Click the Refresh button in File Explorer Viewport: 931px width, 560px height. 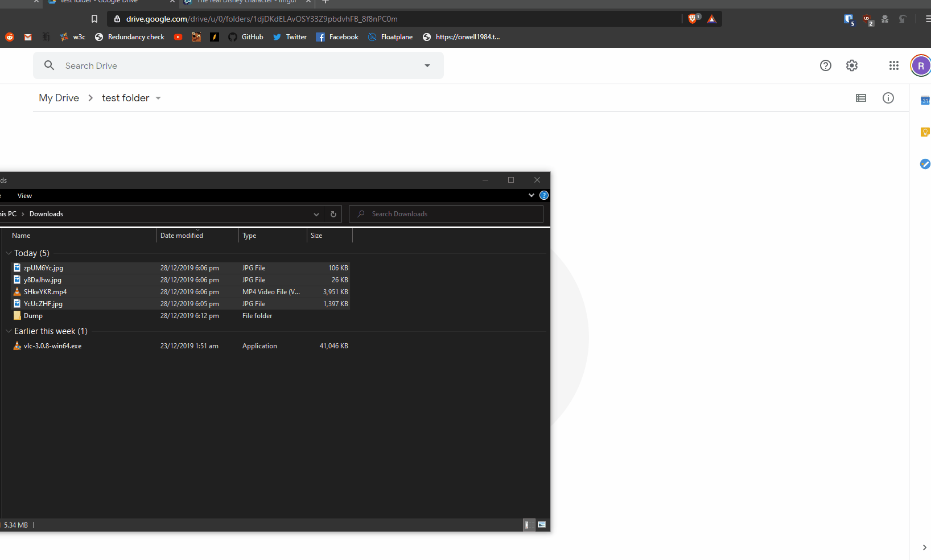pos(333,214)
